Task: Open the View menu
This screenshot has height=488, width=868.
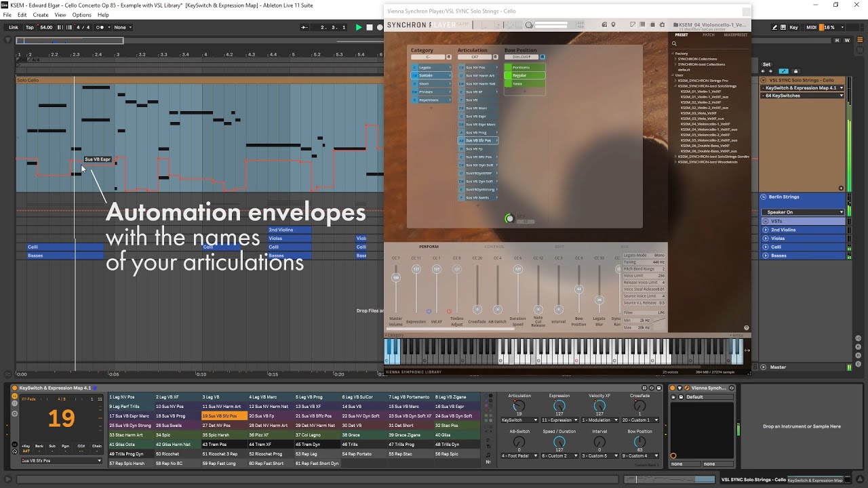Action: point(60,15)
